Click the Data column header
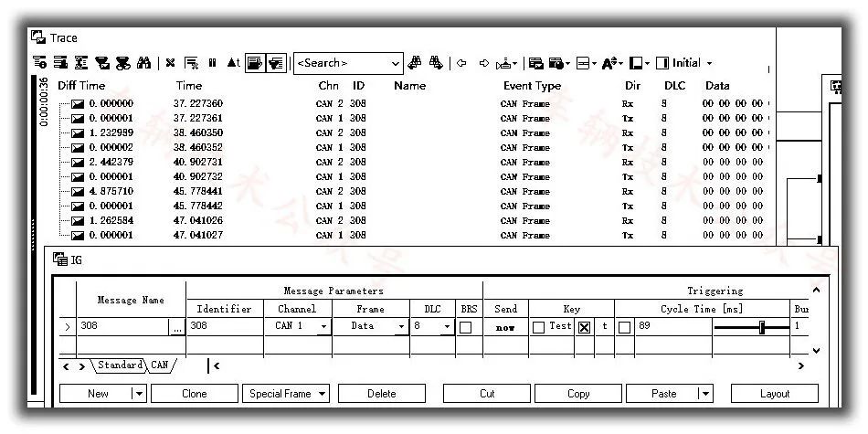Image resolution: width=868 pixels, height=434 pixels. pyautogui.click(x=717, y=86)
